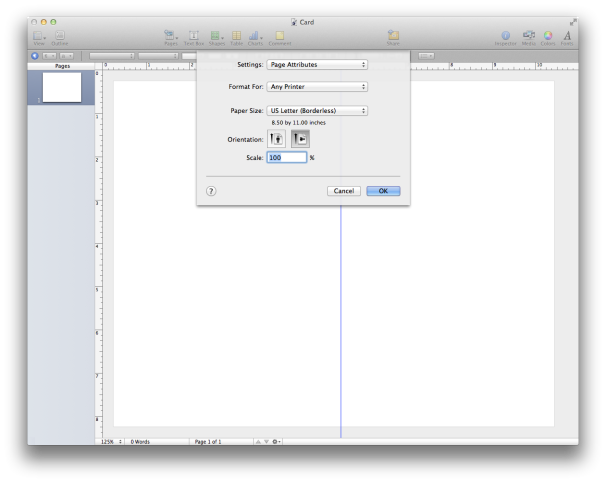Select page 1 thumbnail in sidebar
The image size is (606, 483).
point(62,87)
